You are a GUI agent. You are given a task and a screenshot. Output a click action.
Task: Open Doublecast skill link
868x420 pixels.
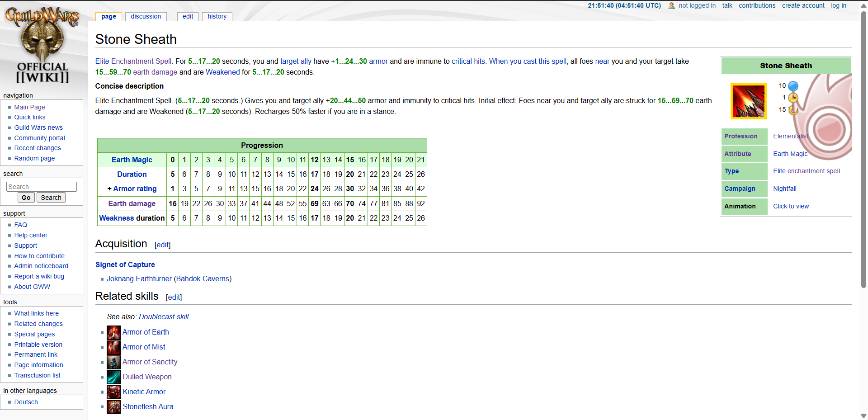[x=164, y=316]
